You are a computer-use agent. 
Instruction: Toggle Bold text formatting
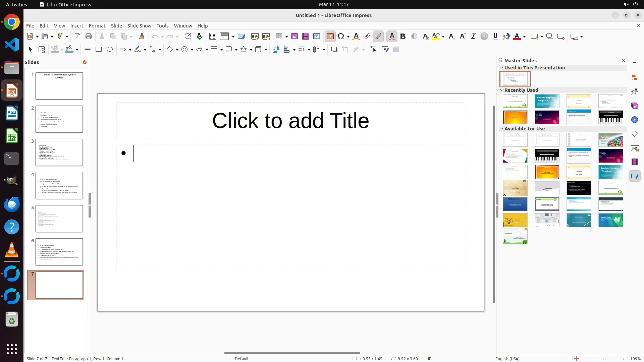(403, 37)
